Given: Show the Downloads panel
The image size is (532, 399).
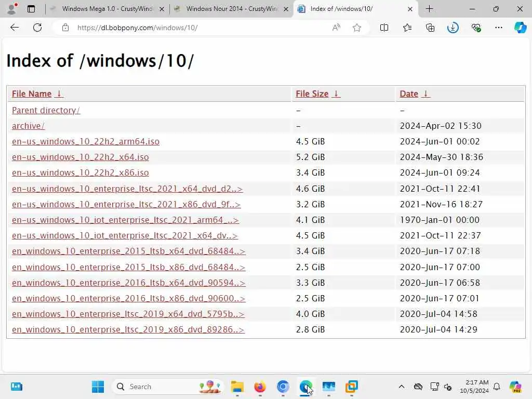Looking at the screenshot, I should (453, 28).
